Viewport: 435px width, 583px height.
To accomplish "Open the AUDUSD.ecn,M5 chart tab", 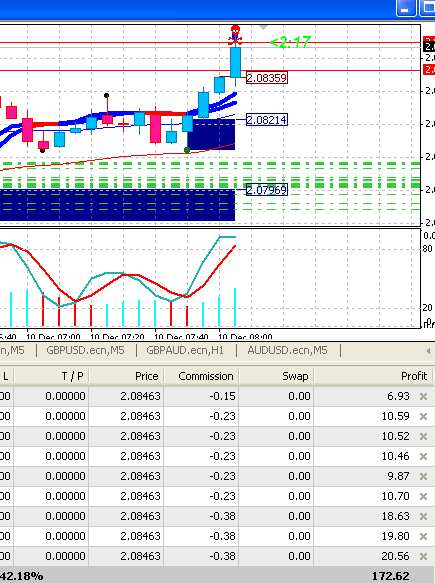I will pyautogui.click(x=287, y=350).
